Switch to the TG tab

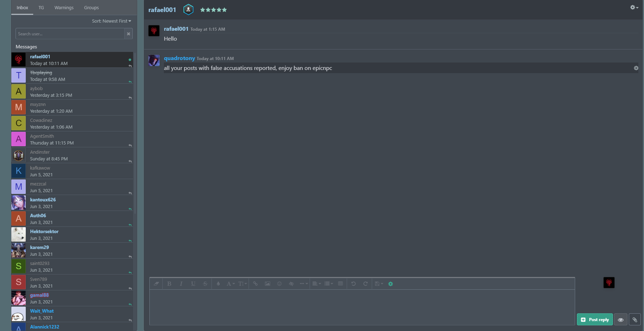(41, 7)
